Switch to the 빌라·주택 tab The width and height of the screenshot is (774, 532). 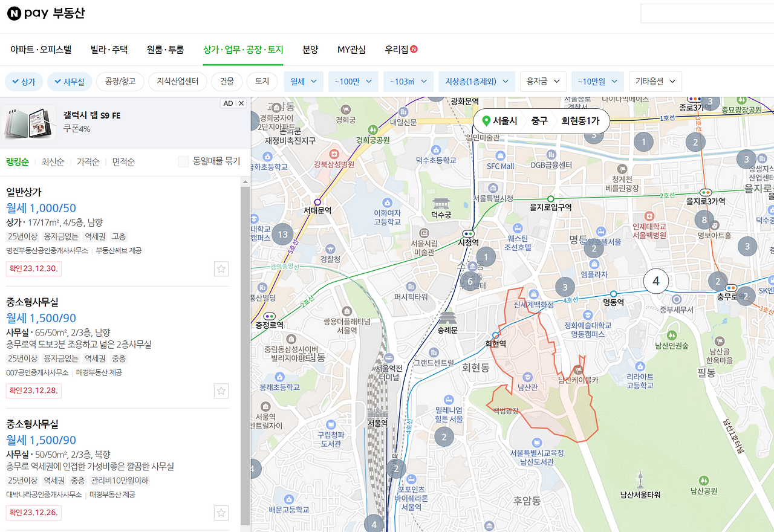(x=109, y=50)
